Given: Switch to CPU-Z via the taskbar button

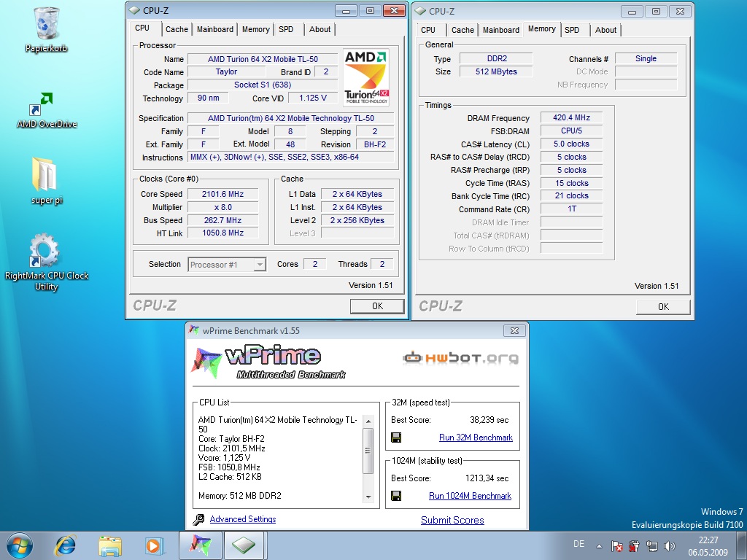Looking at the screenshot, I should click(x=244, y=545).
